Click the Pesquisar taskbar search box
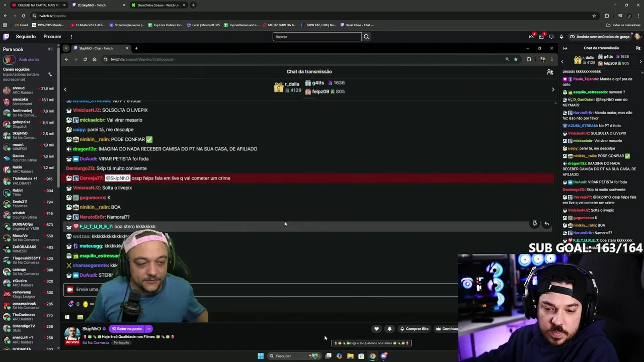 [294, 356]
